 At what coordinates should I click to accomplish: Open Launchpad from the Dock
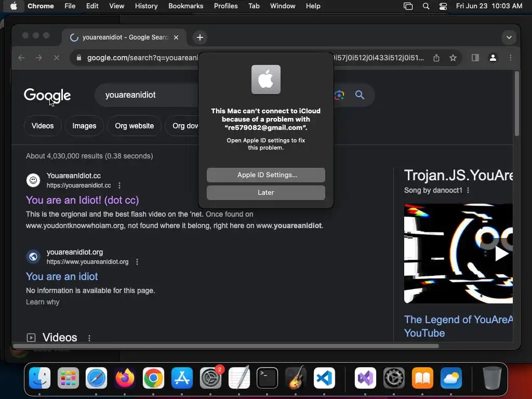(68, 378)
